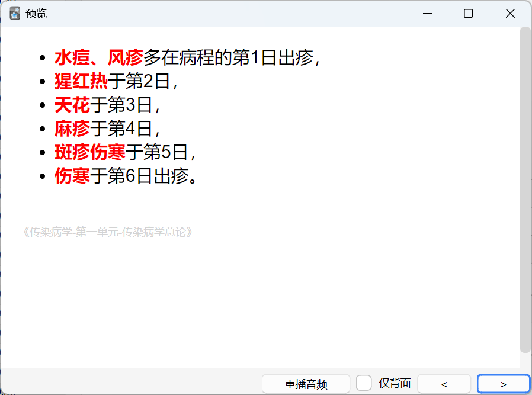The image size is (532, 395).
Task: Enable the 仅背面 checkbox
Action: click(364, 383)
